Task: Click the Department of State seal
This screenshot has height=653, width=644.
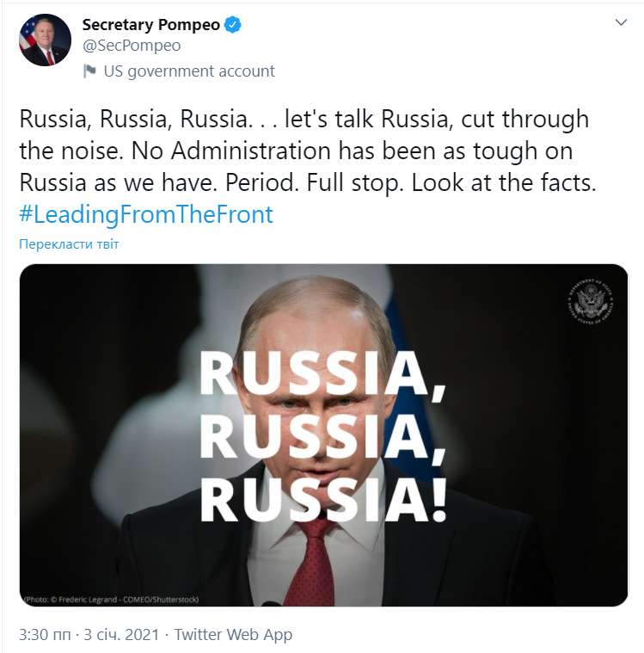Action: click(591, 304)
